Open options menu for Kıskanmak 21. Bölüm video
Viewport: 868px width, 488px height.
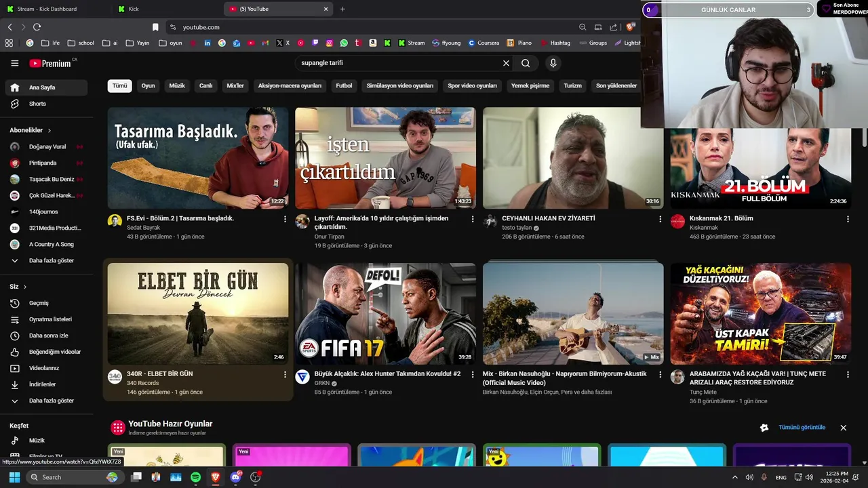[848, 219]
